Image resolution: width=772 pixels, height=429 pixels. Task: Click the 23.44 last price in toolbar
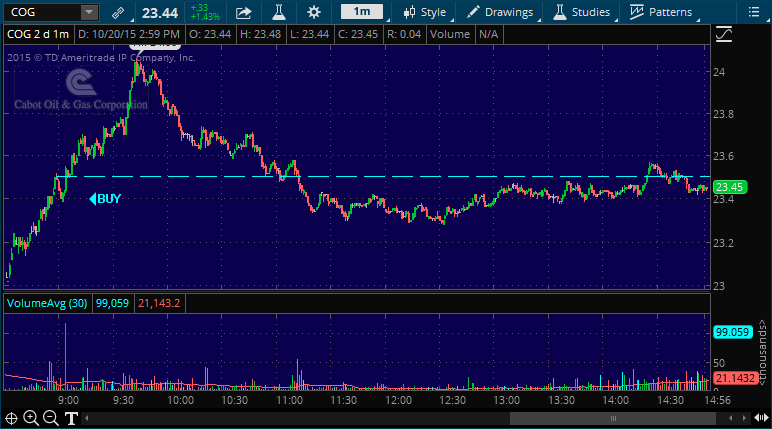pyautogui.click(x=160, y=13)
